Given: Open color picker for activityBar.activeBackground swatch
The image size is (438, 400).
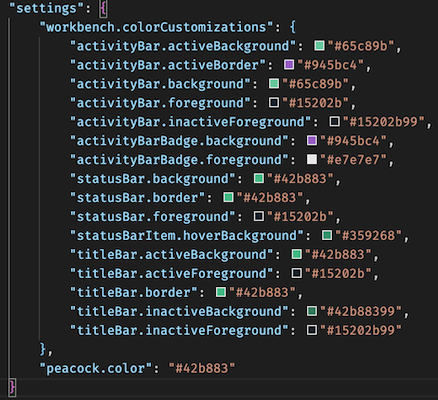Looking at the screenshot, I should (319, 46).
